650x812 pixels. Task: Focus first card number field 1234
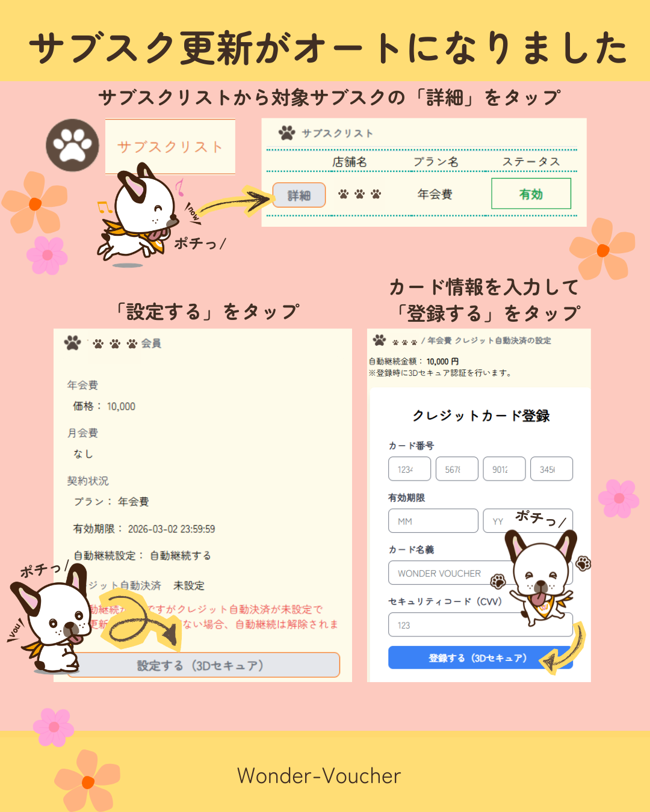(x=409, y=469)
